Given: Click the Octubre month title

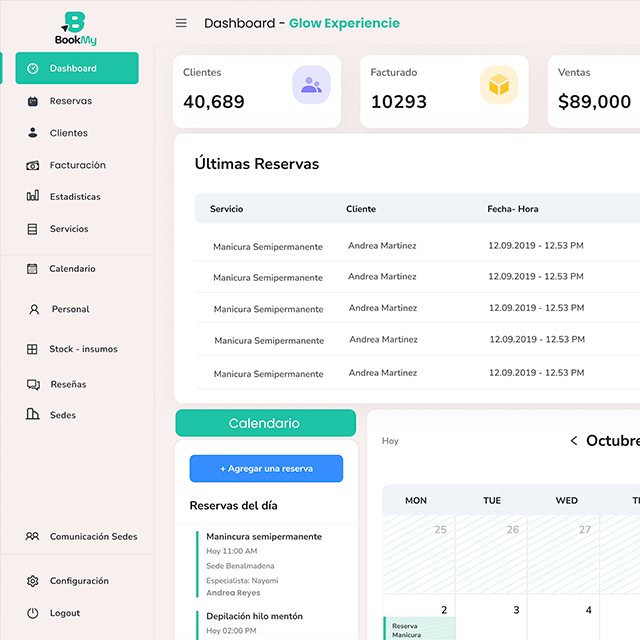Looking at the screenshot, I should pyautogui.click(x=613, y=440).
